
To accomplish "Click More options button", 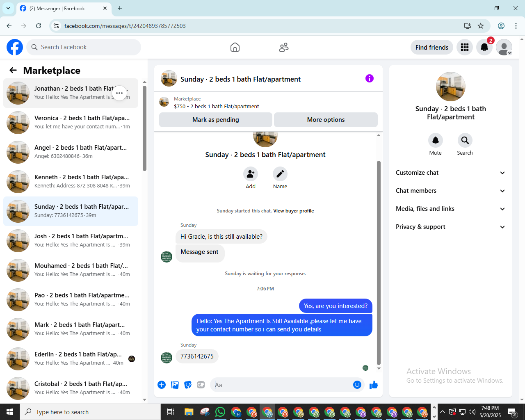I will click(x=326, y=120).
